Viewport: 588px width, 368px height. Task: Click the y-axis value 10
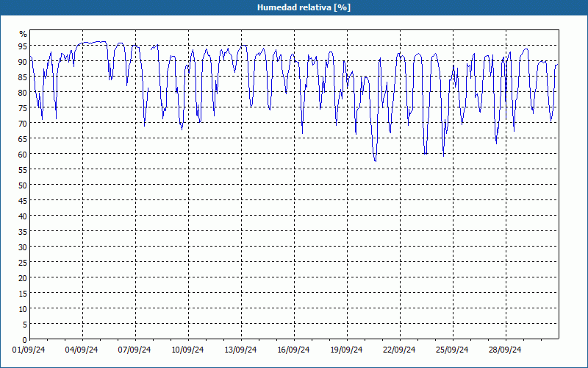click(x=23, y=308)
